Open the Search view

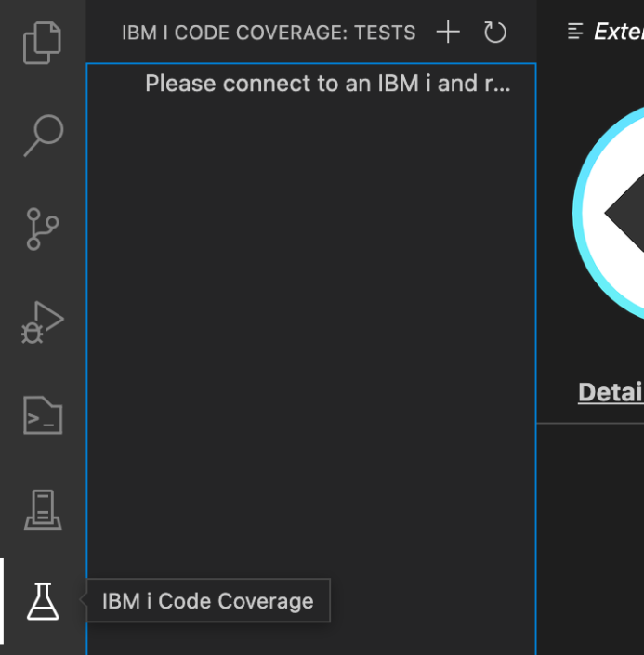pos(44,136)
